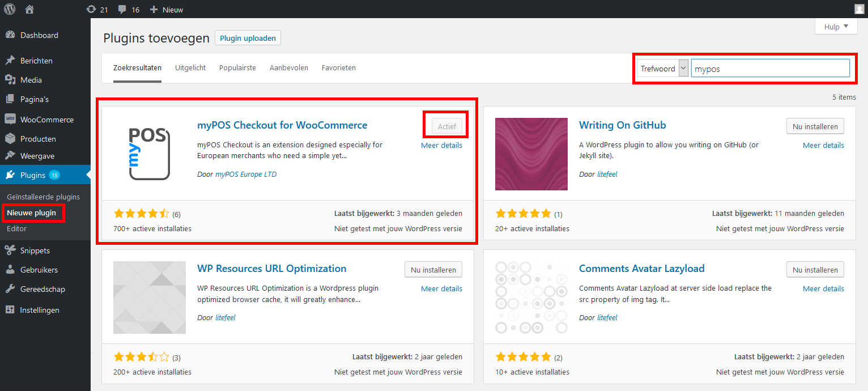Click the Plugin uploaden button
This screenshot has width=868, height=391.
248,38
